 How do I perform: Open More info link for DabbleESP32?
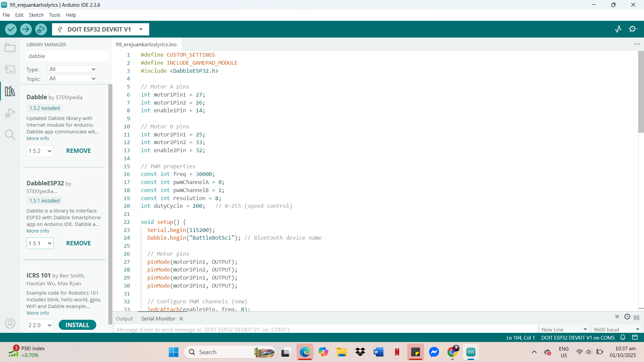point(38,231)
